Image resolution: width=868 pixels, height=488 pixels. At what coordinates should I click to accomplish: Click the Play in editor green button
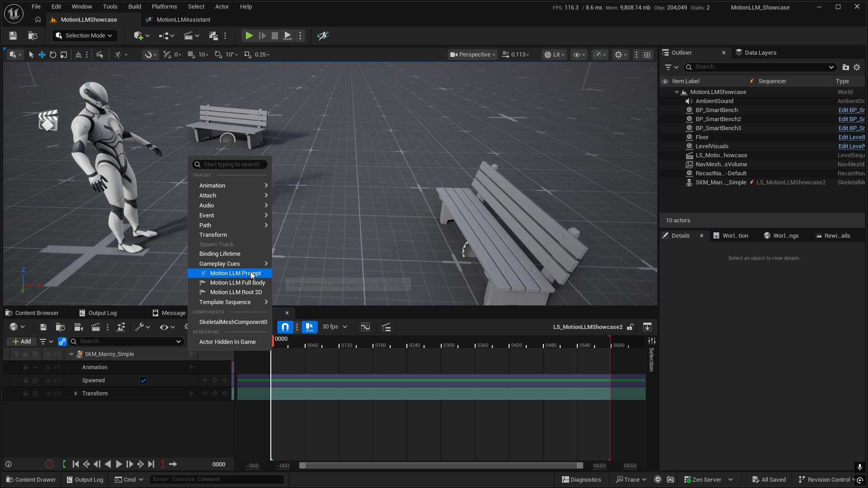tap(249, 36)
